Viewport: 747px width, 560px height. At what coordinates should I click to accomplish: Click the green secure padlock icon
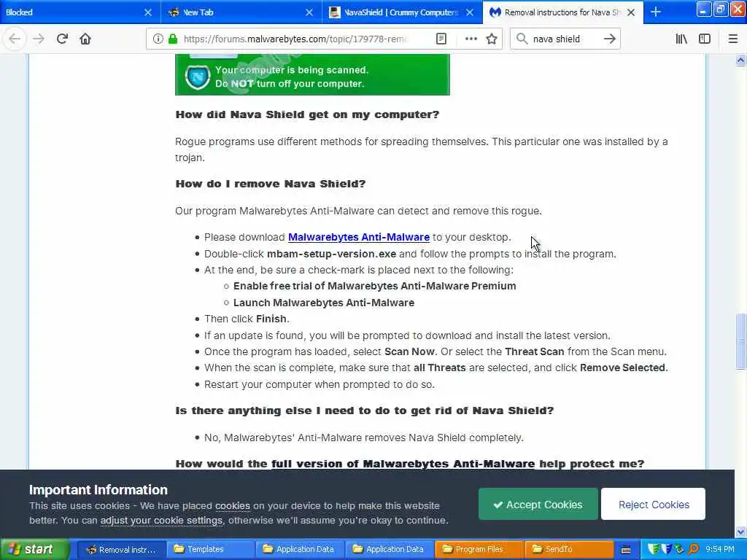[173, 39]
